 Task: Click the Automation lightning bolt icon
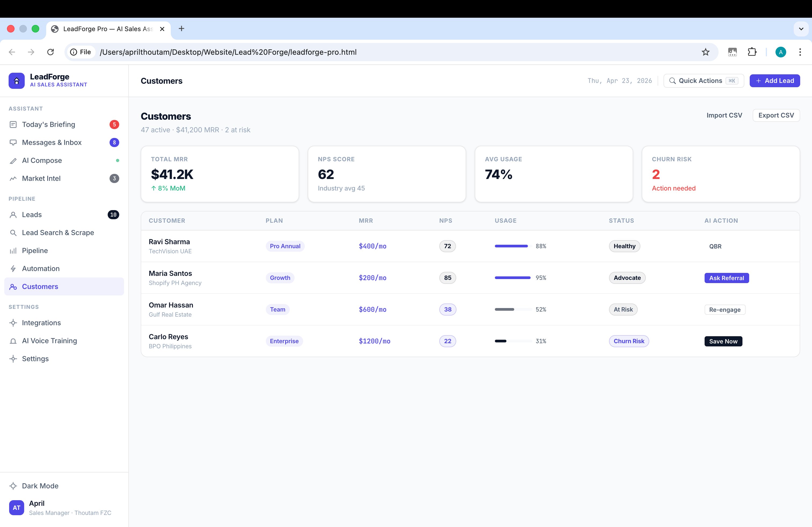pos(13,269)
